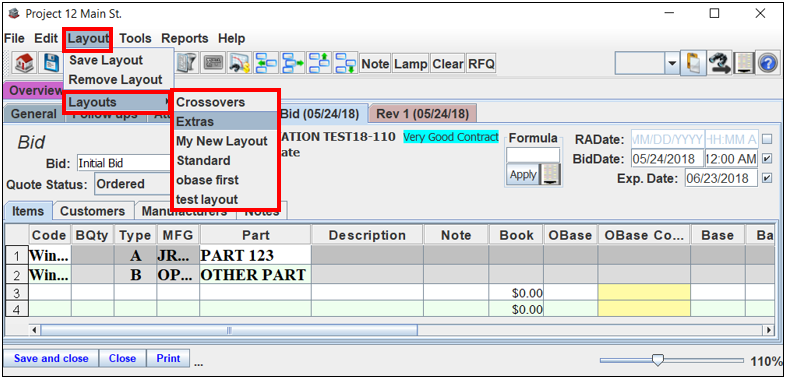Open the Edit menu
The height and width of the screenshot is (381, 787).
point(46,39)
